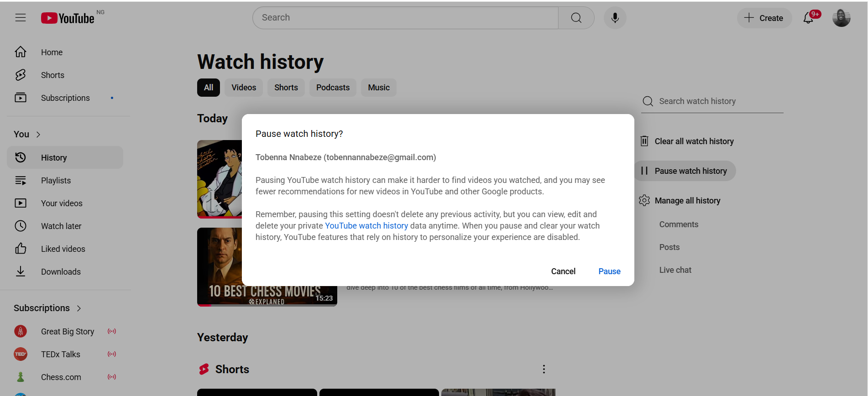Click the Create button
The width and height of the screenshot is (868, 396).
(x=764, y=18)
